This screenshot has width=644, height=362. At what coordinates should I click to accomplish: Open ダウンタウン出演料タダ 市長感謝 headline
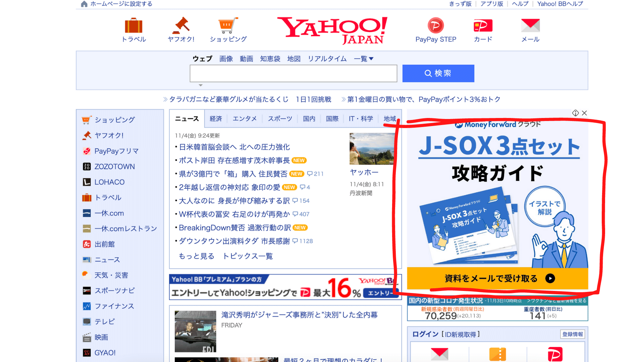234,241
